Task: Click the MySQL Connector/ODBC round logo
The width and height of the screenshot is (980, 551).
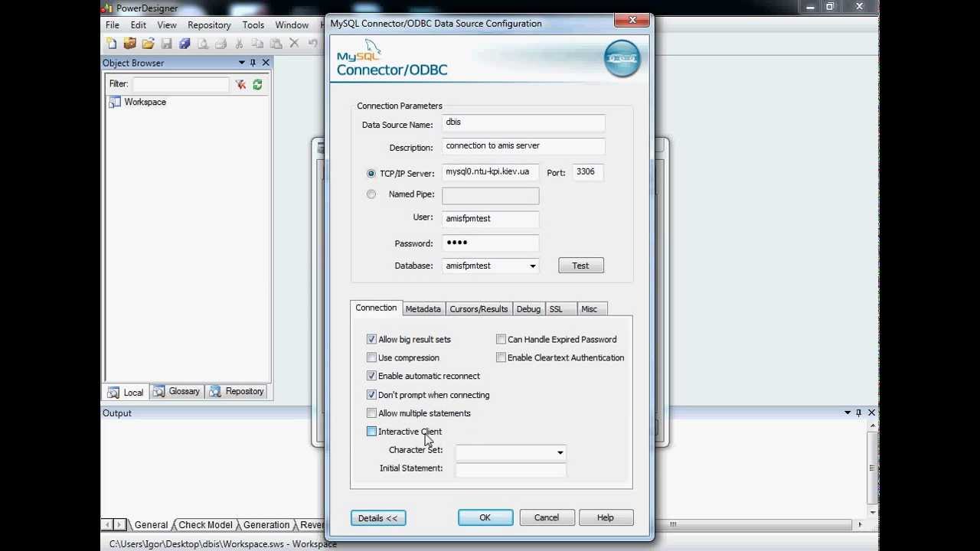Action: [622, 59]
